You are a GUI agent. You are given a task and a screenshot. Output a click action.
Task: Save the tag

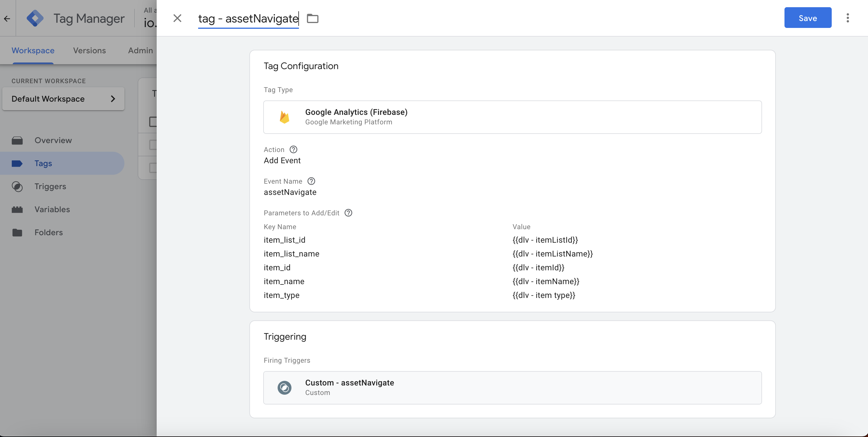click(x=808, y=18)
